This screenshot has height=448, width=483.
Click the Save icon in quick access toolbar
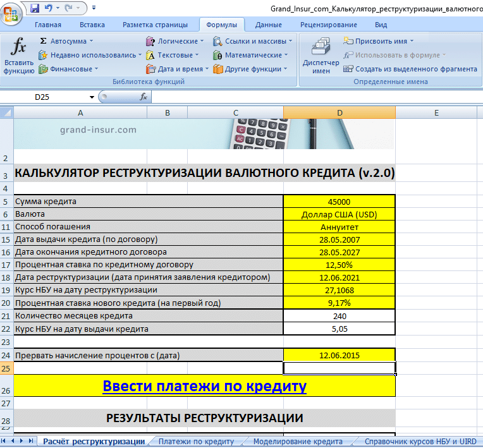click(35, 8)
